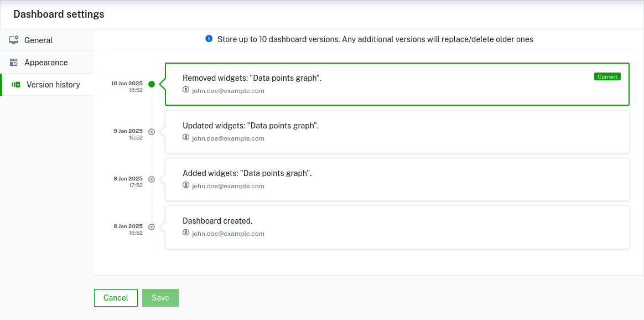Click user icon on Updated widgets entry
644x320 pixels.
pyautogui.click(x=186, y=137)
